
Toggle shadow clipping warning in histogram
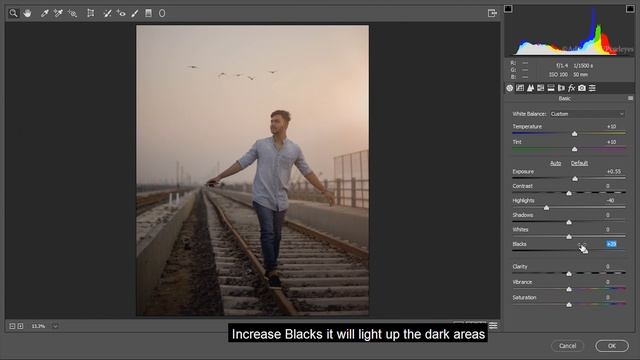pos(508,9)
